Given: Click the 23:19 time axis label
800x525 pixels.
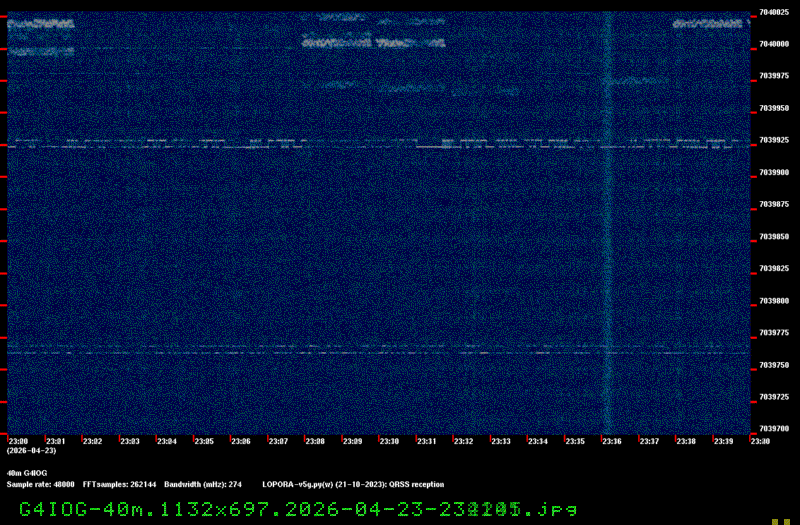Looking at the screenshot, I should [x=723, y=441].
